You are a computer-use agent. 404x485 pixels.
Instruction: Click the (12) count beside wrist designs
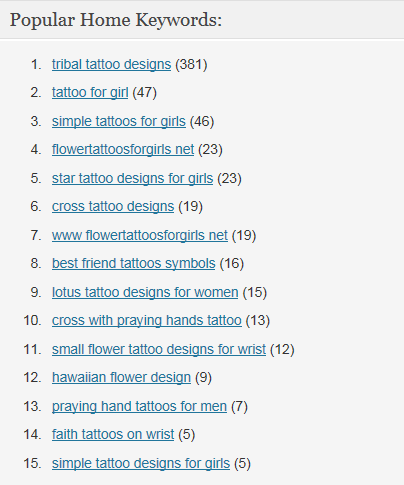pos(282,349)
